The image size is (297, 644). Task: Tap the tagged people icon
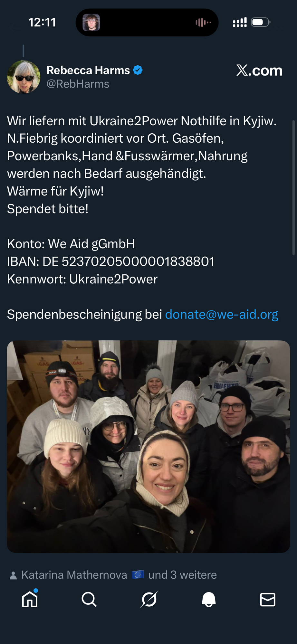click(x=13, y=575)
